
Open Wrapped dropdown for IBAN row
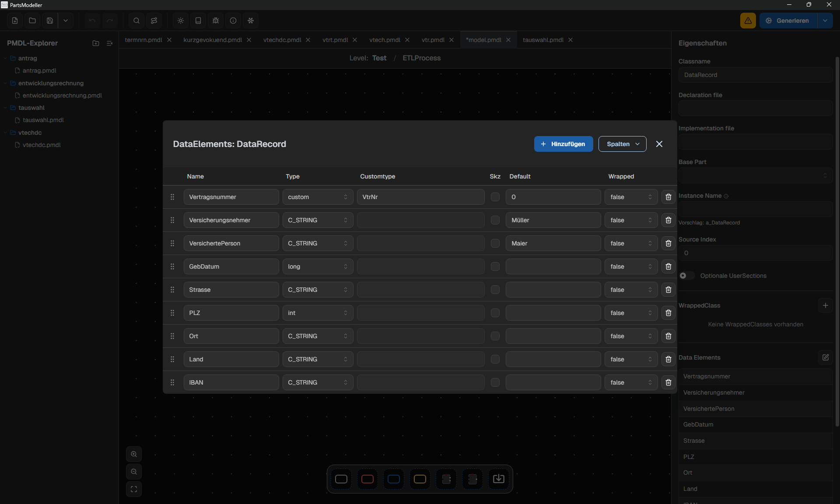coord(631,382)
